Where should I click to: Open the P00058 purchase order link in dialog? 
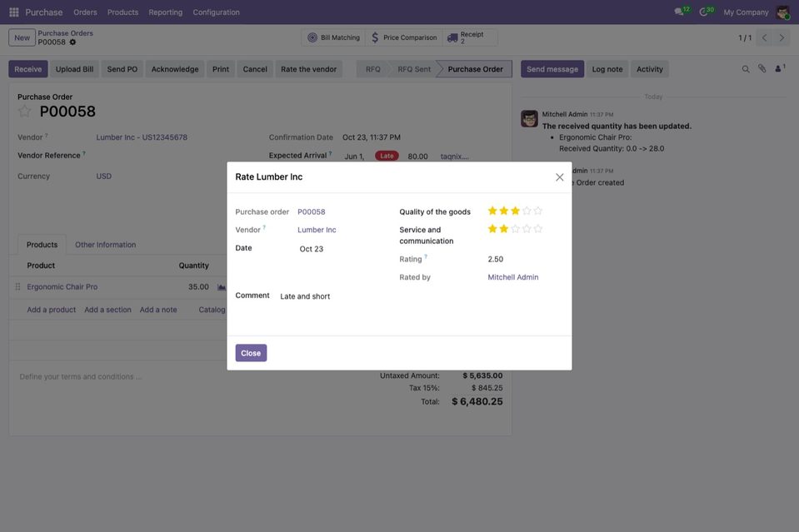312,211
